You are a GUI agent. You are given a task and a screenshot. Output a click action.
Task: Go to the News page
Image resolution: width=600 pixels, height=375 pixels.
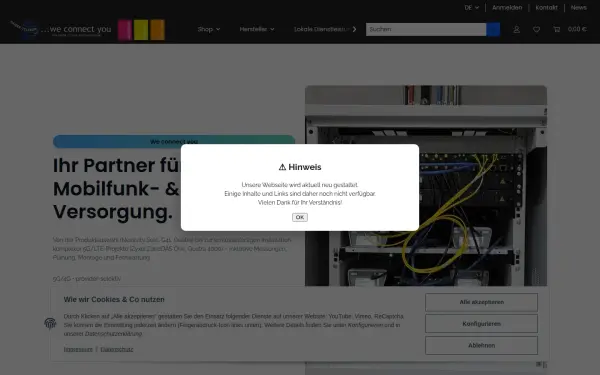pyautogui.click(x=579, y=8)
